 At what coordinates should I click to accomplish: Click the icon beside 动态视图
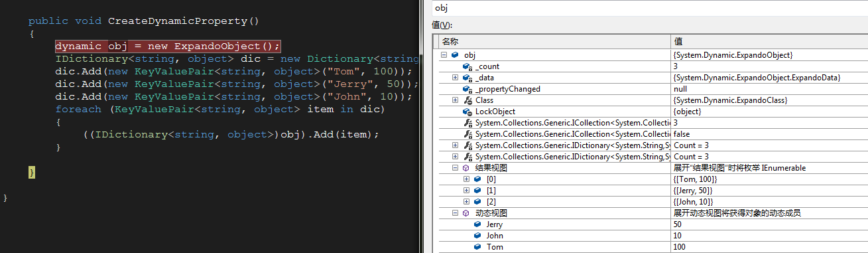click(x=465, y=213)
